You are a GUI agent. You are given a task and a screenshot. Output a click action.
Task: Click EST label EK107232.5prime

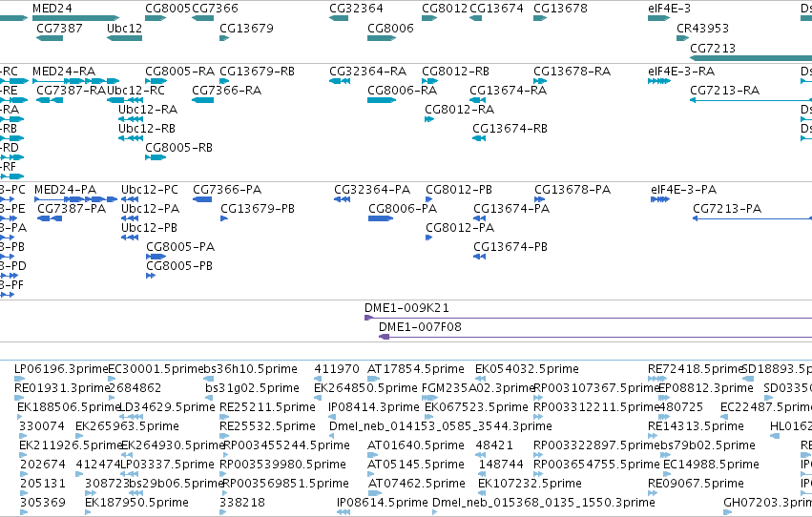click(530, 484)
